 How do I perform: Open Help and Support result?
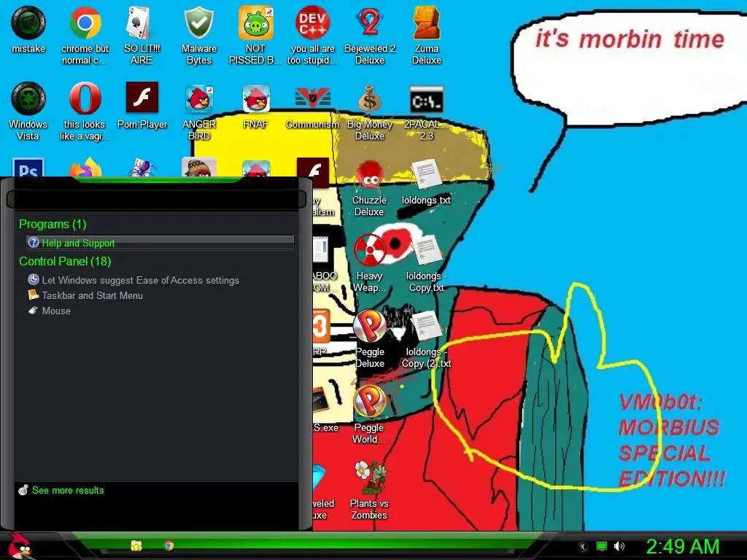click(160, 242)
